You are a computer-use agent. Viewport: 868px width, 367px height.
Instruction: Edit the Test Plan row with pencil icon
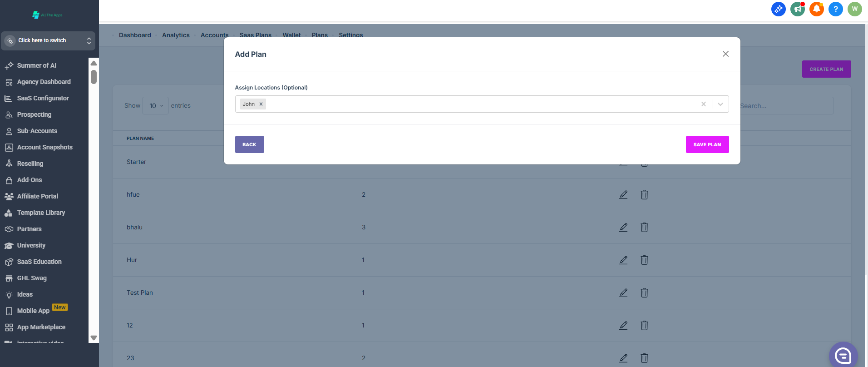[623, 293]
